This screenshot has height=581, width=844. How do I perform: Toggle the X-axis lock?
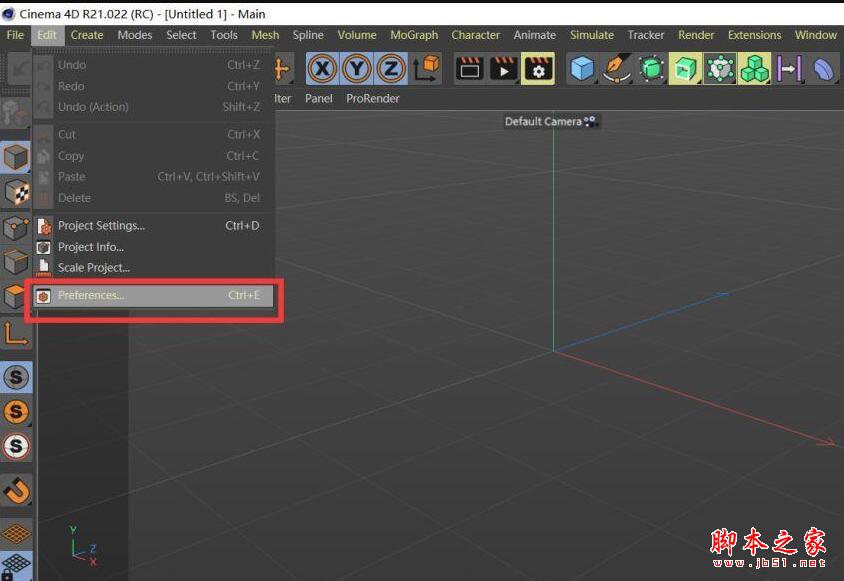point(320,68)
